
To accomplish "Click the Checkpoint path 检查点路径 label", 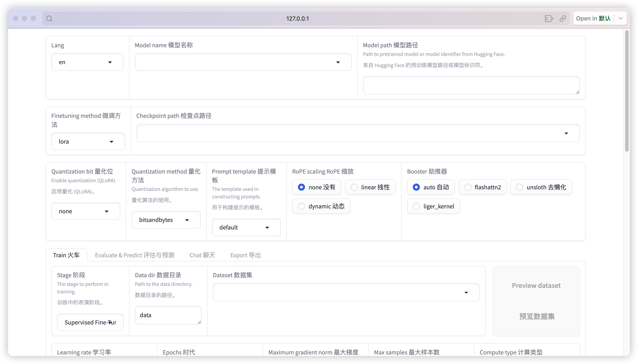I will (174, 116).
